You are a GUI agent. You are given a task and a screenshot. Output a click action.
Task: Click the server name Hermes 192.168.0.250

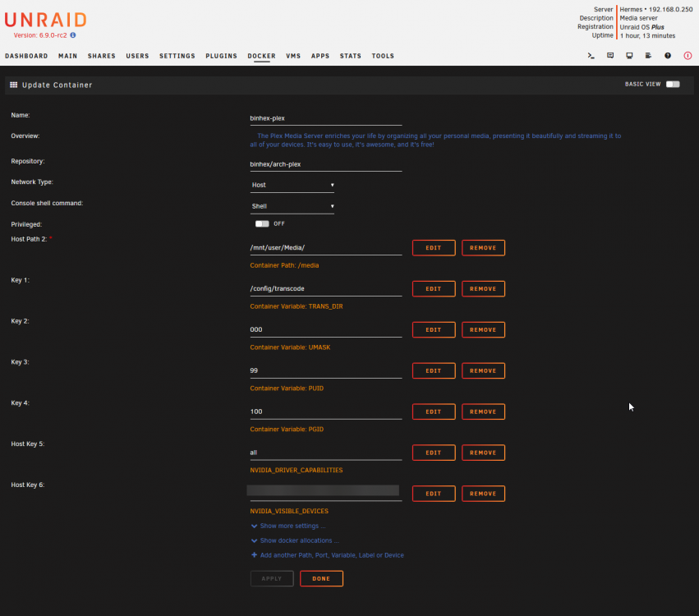656,9
